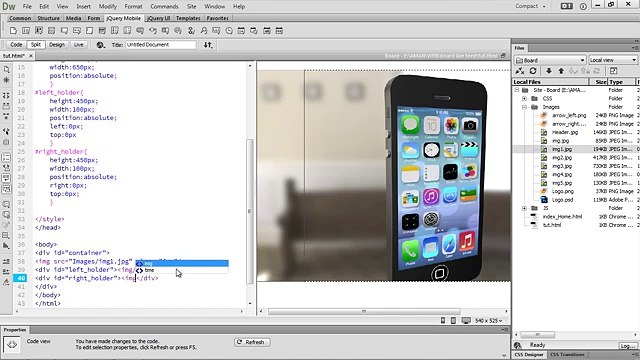Click the Refresh button in Properties
The height and width of the screenshot is (360, 640).
(252, 342)
